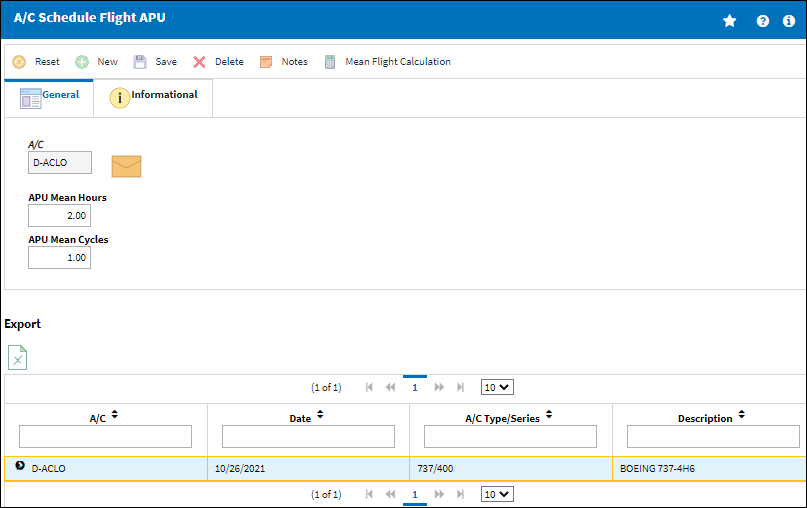Open Notes from the toolbar
Screen dimensions: 807x508
[284, 62]
